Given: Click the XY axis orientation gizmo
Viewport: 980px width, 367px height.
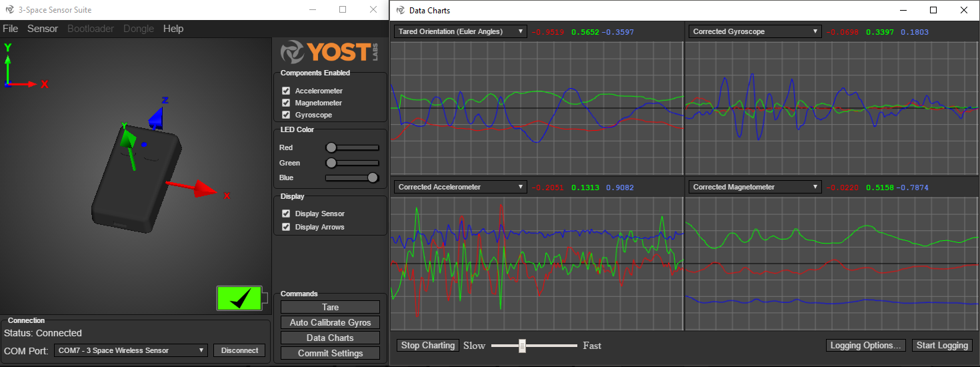Looking at the screenshot, I should pos(25,67).
